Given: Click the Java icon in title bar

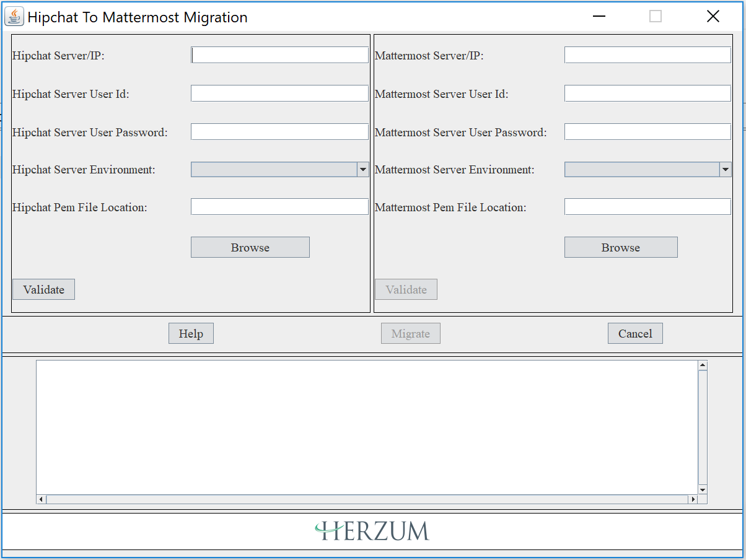Looking at the screenshot, I should tap(14, 17).
